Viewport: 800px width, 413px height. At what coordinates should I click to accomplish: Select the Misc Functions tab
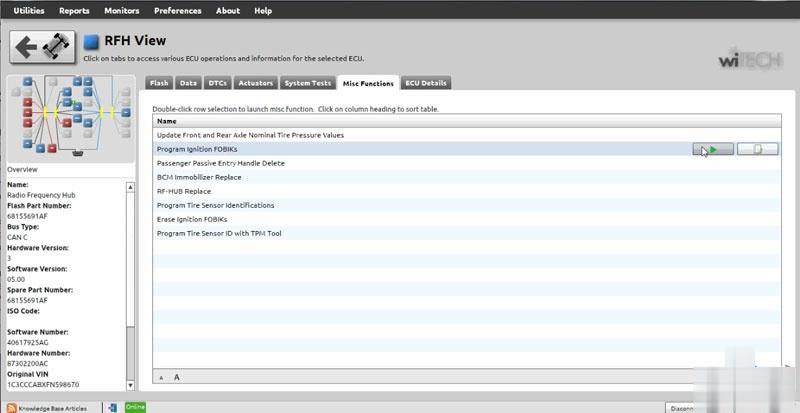368,83
